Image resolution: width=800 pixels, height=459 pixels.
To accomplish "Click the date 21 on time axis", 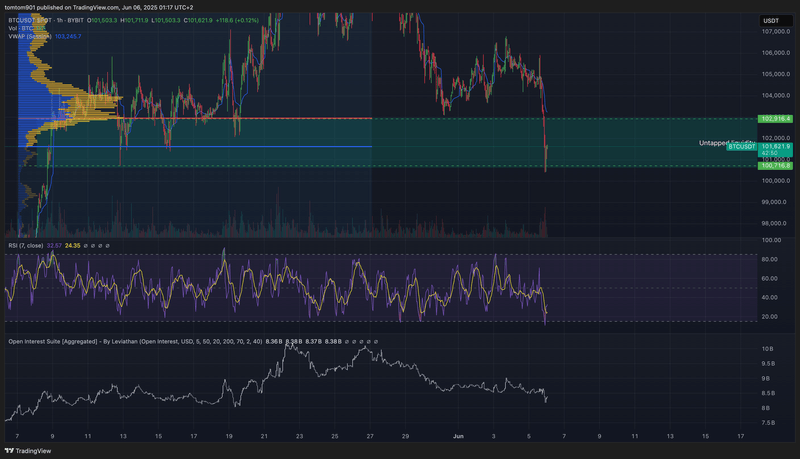I will 264,437.
